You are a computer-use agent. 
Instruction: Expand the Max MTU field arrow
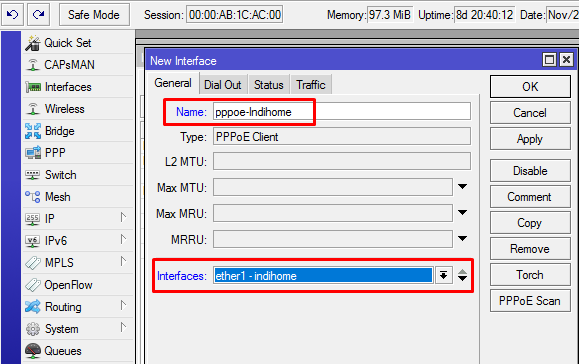coord(462,187)
